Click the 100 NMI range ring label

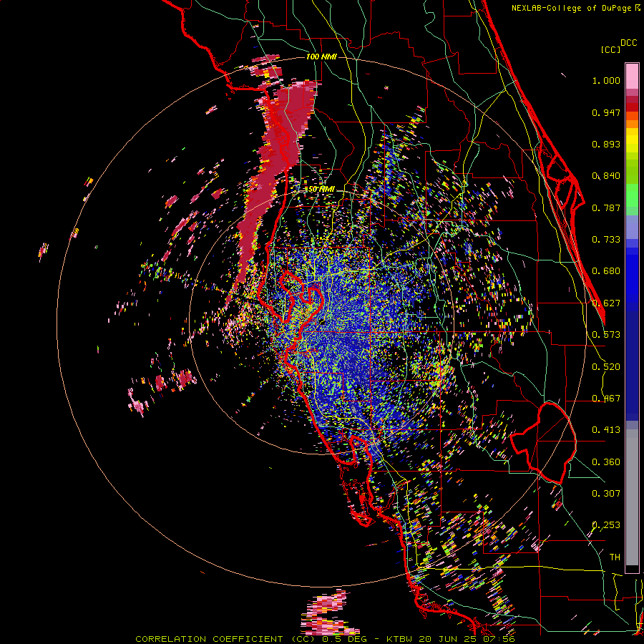click(321, 57)
